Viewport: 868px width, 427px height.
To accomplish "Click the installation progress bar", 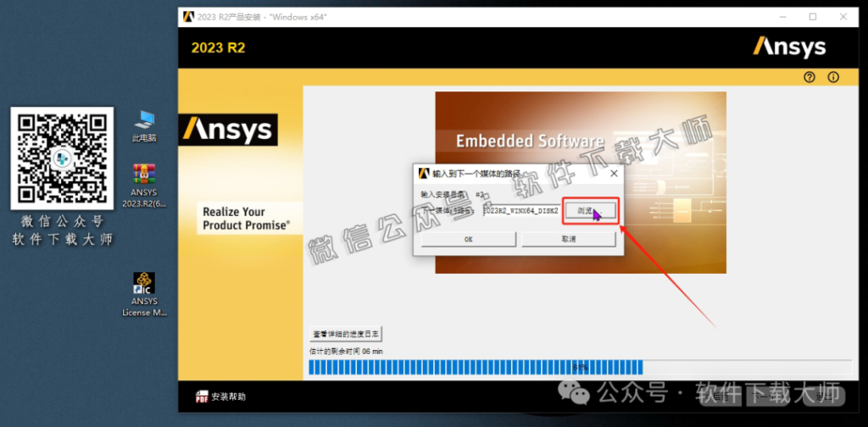I will [580, 368].
